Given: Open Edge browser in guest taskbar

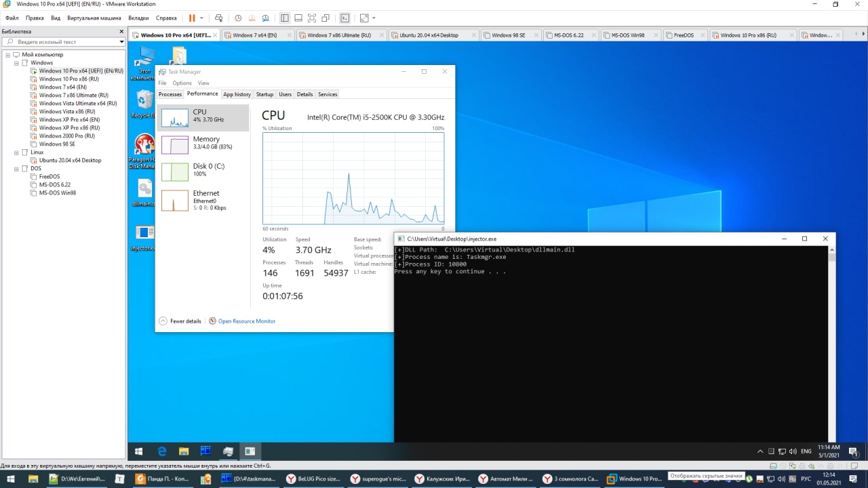Looking at the screenshot, I should [162, 451].
